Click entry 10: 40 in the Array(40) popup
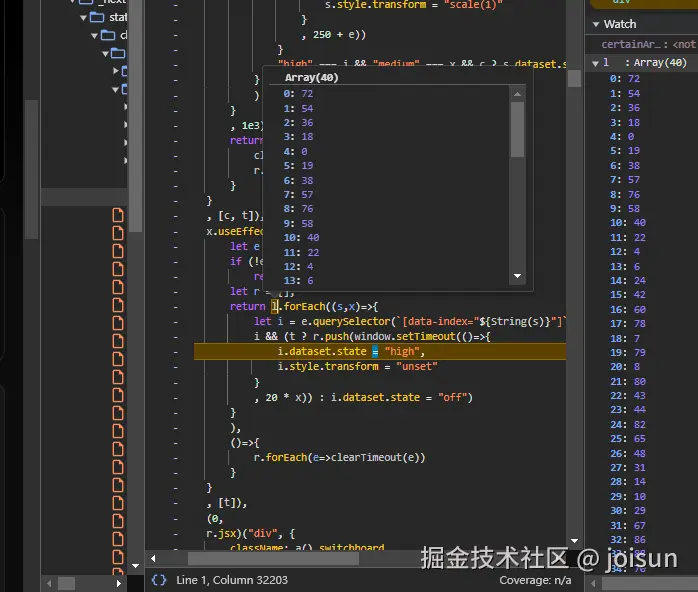Viewport: 698px width, 592px height. (x=301, y=238)
